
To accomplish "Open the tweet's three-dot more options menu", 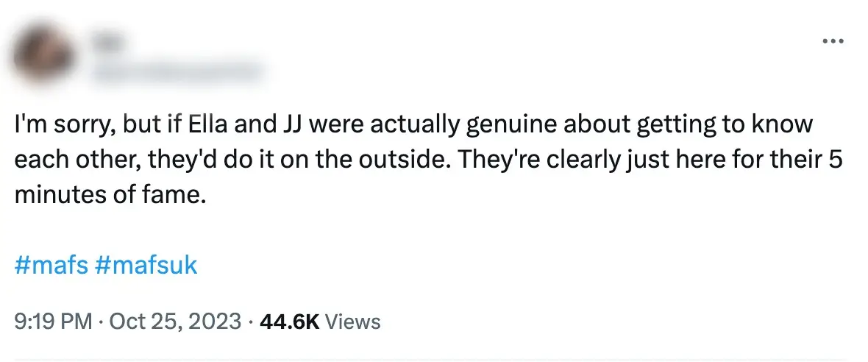I will tap(832, 40).
